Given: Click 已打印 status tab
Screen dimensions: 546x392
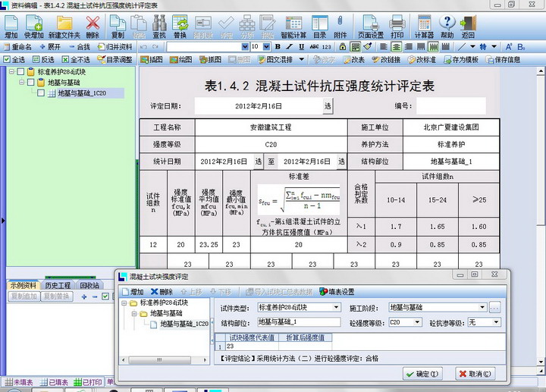Looking at the screenshot, I should click(x=88, y=382).
